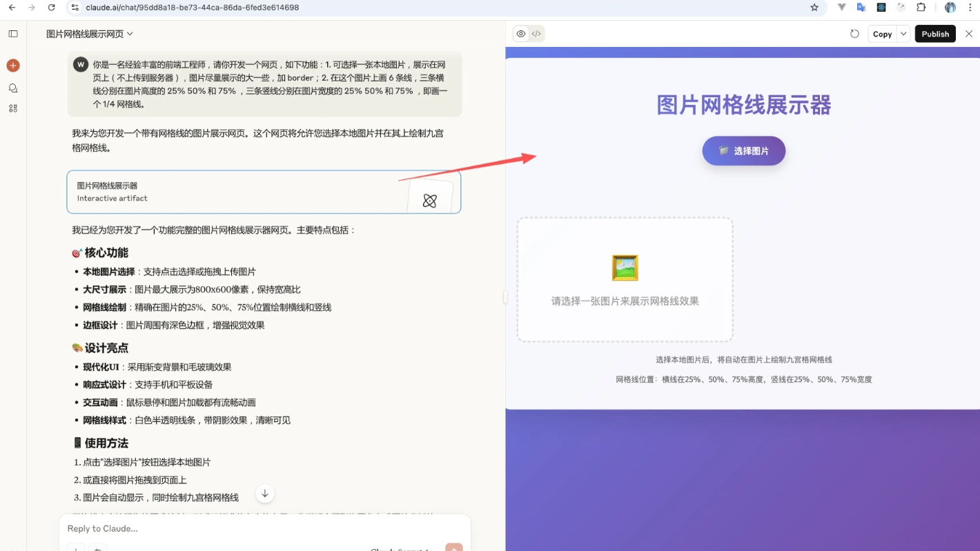
Task: Go back with the browser back arrow
Action: pyautogui.click(x=12, y=8)
